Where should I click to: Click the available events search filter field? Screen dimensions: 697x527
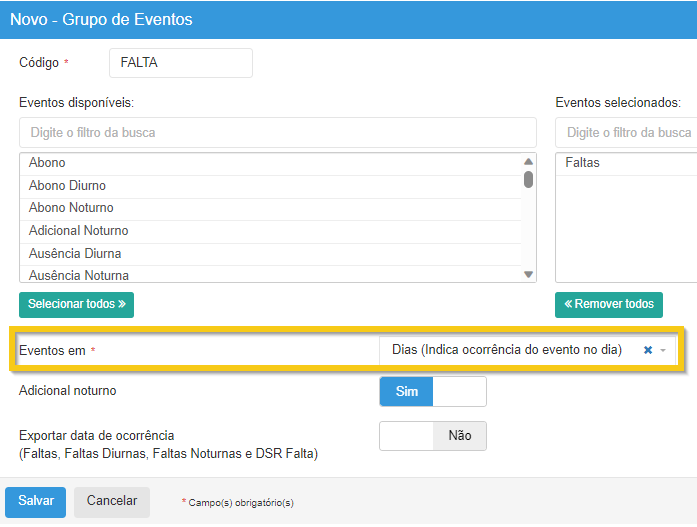point(277,132)
